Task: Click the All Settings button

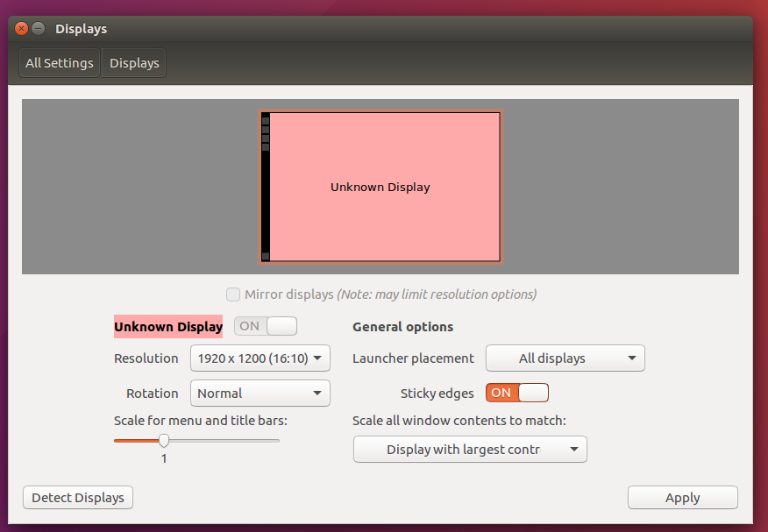Action: point(60,63)
